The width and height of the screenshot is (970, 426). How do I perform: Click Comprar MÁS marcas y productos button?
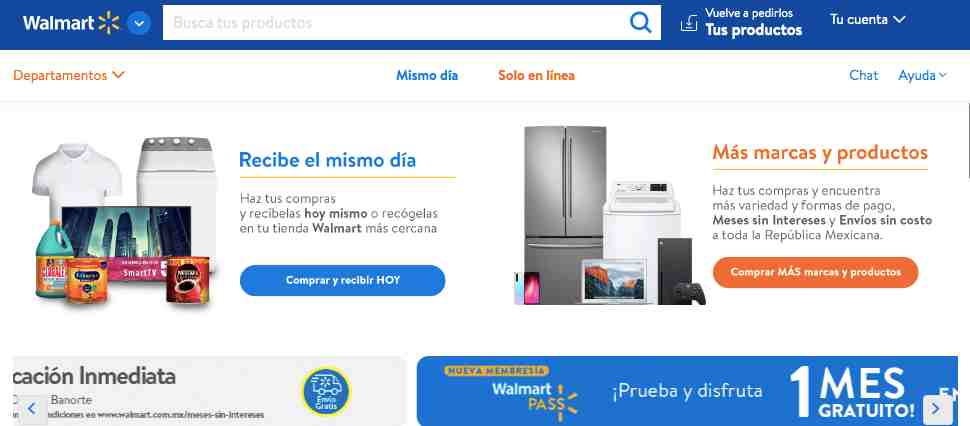click(x=815, y=272)
